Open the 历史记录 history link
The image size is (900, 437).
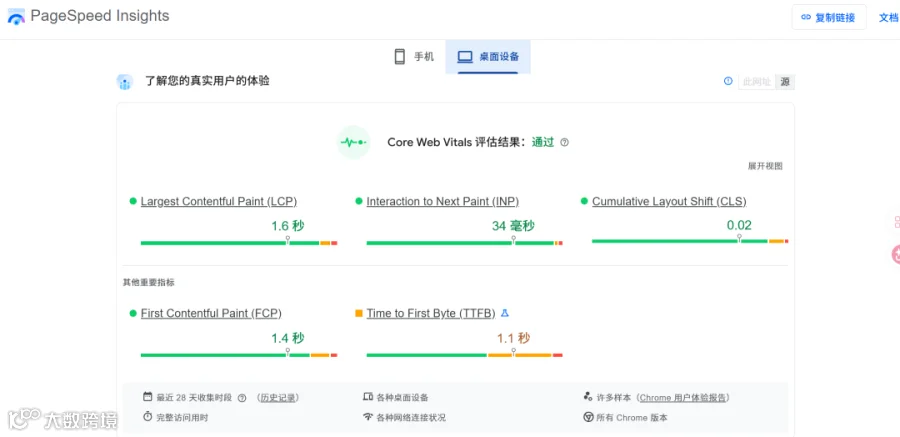click(x=278, y=398)
